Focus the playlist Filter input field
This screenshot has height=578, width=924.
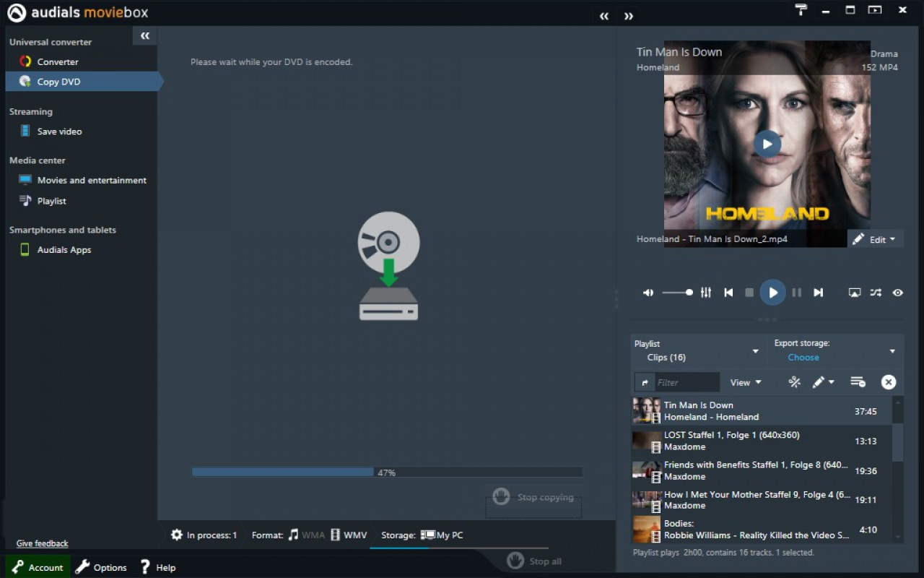(x=687, y=382)
